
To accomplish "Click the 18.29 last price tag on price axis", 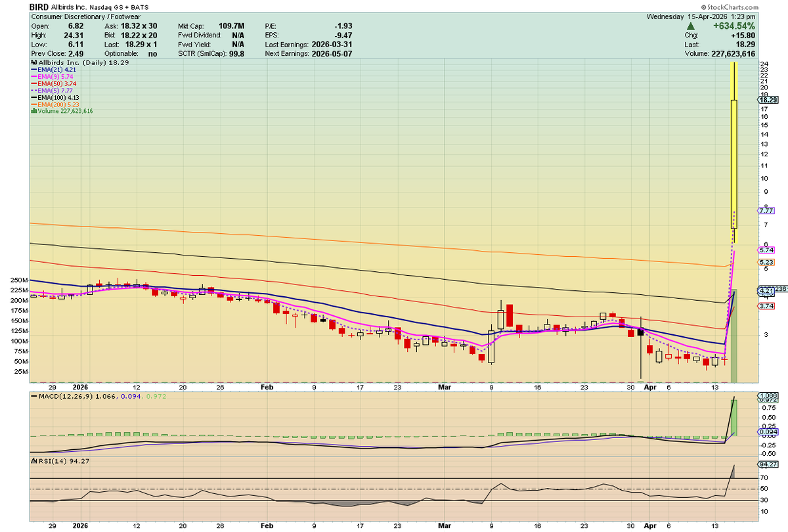I will (x=768, y=100).
